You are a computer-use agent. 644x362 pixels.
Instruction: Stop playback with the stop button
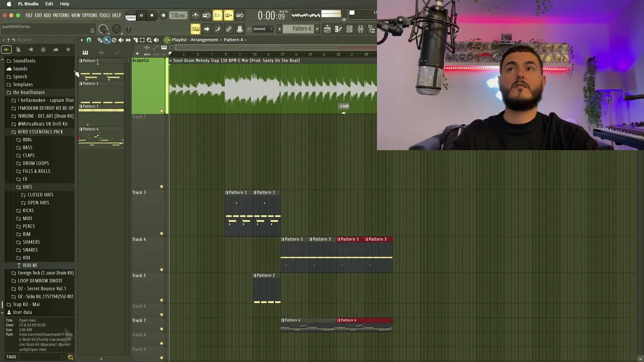(151, 15)
